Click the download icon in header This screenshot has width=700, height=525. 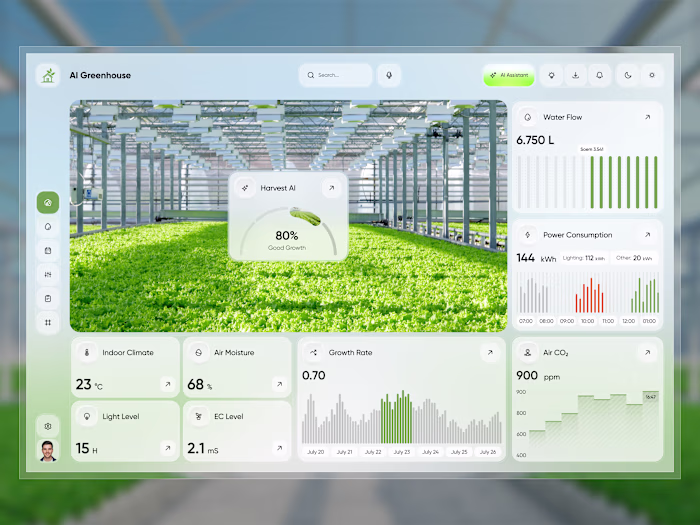[x=575, y=75]
